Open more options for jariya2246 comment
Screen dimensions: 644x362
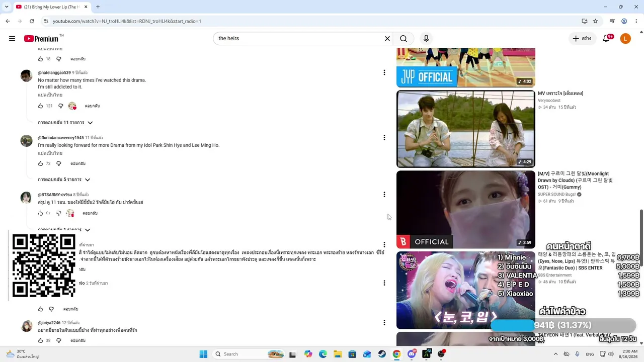(x=384, y=322)
